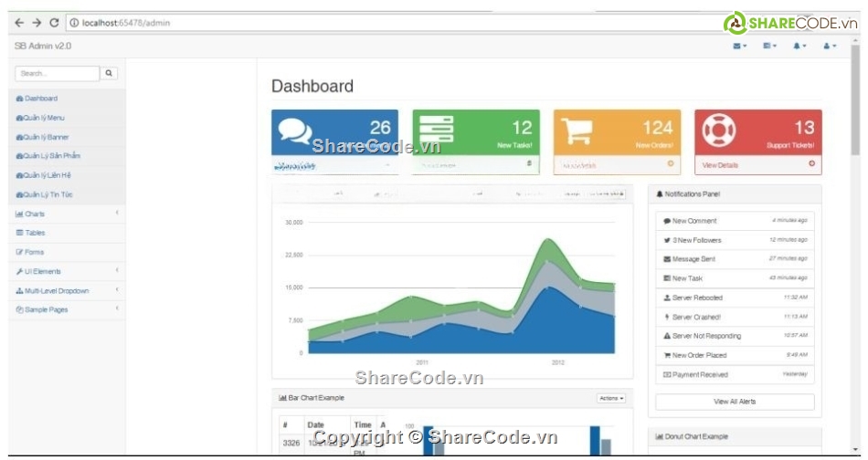868x460 pixels.
Task: Open the user account dropdown
Action: tap(830, 46)
